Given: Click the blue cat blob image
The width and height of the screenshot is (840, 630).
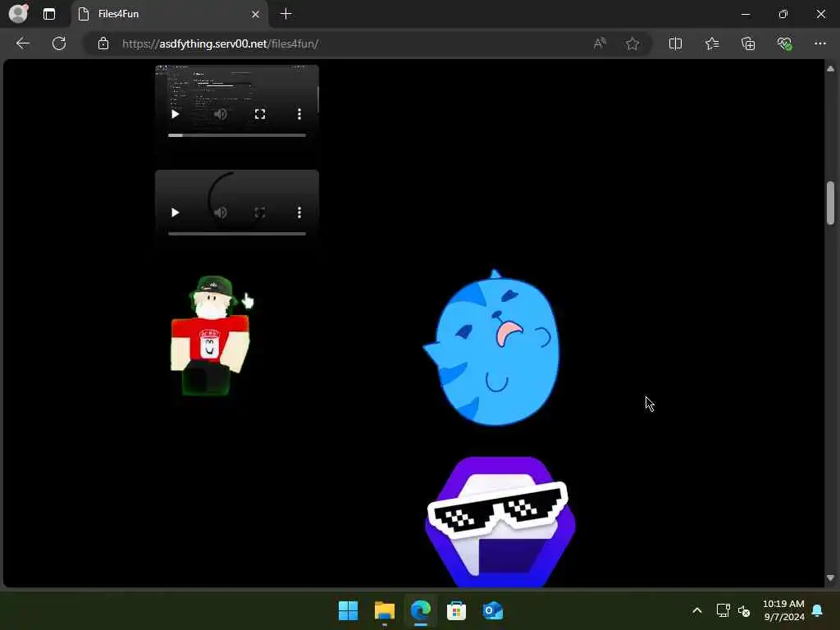Looking at the screenshot, I should coord(492,348).
